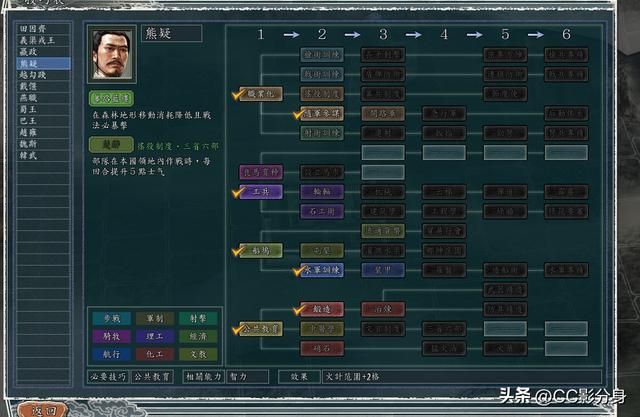Select the 猛火油 node in level 4
Viewport: 640px width, 417px height.
point(444,348)
